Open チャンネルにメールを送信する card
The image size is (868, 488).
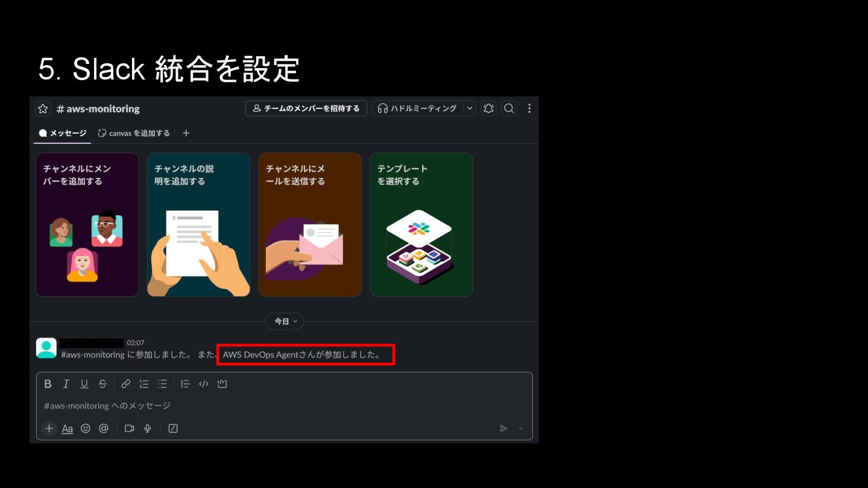(x=310, y=225)
